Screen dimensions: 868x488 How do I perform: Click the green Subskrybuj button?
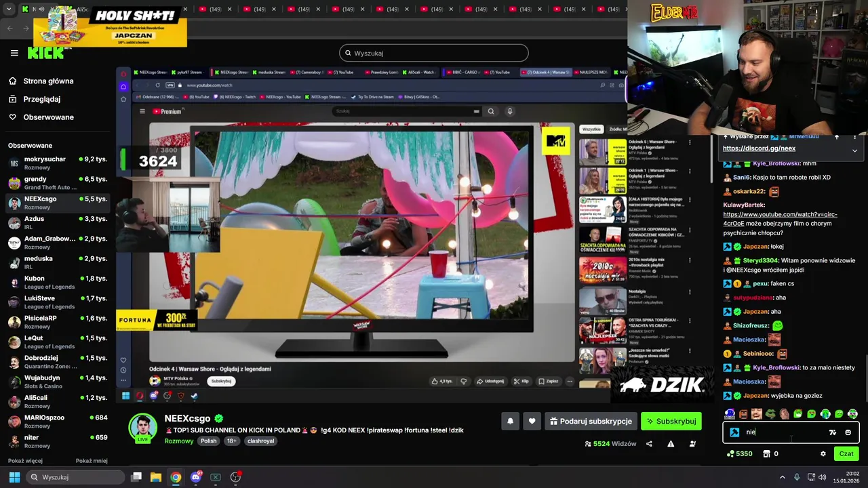(671, 422)
